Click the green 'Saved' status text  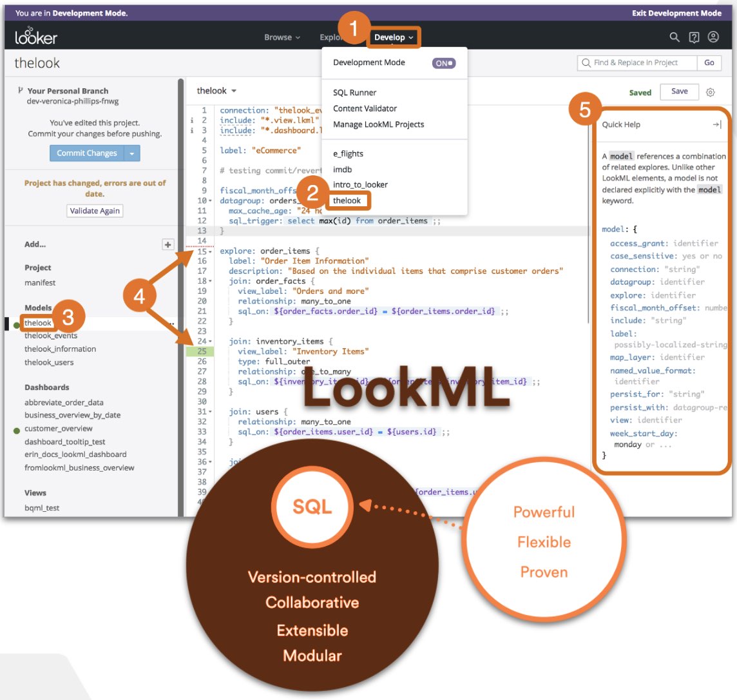(640, 93)
